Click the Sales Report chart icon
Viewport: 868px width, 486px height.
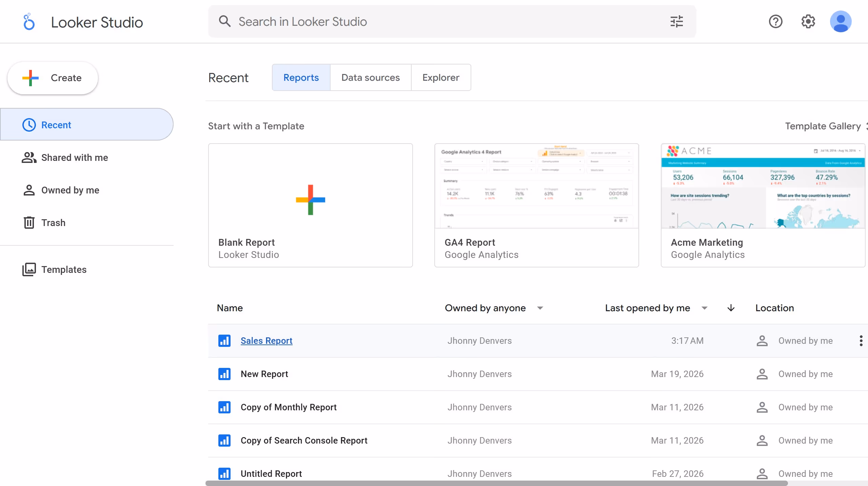pyautogui.click(x=224, y=341)
